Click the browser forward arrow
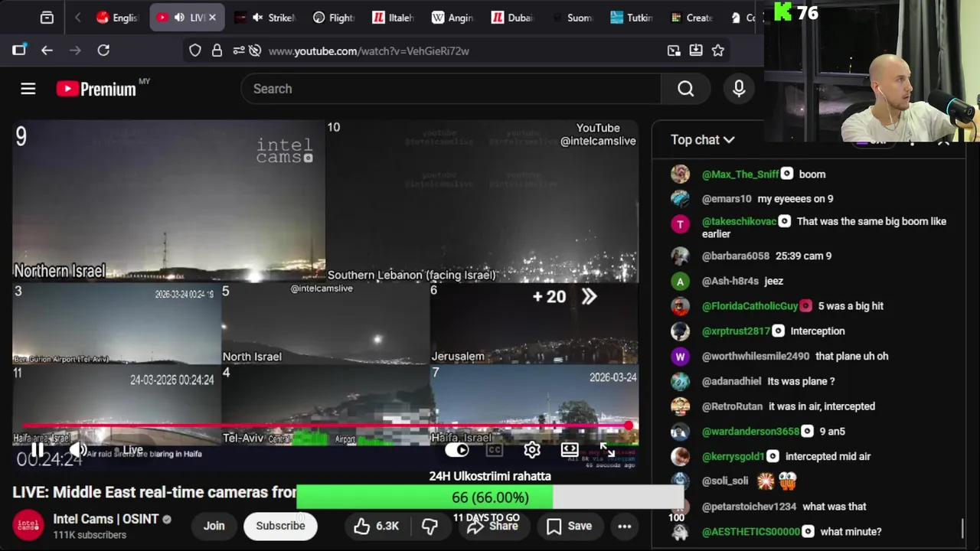This screenshot has height=551, width=980. tap(75, 51)
